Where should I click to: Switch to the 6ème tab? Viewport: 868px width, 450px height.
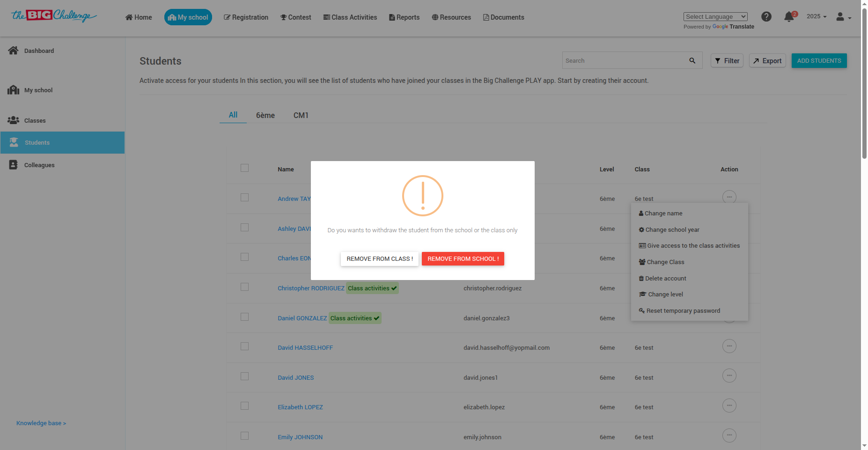(265, 115)
